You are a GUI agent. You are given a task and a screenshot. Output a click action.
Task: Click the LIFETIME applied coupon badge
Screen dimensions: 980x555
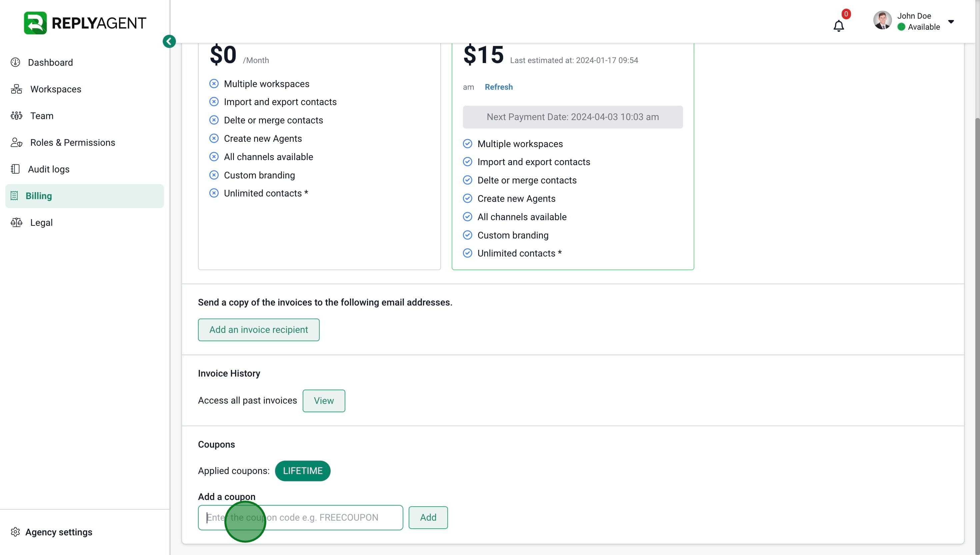point(302,471)
